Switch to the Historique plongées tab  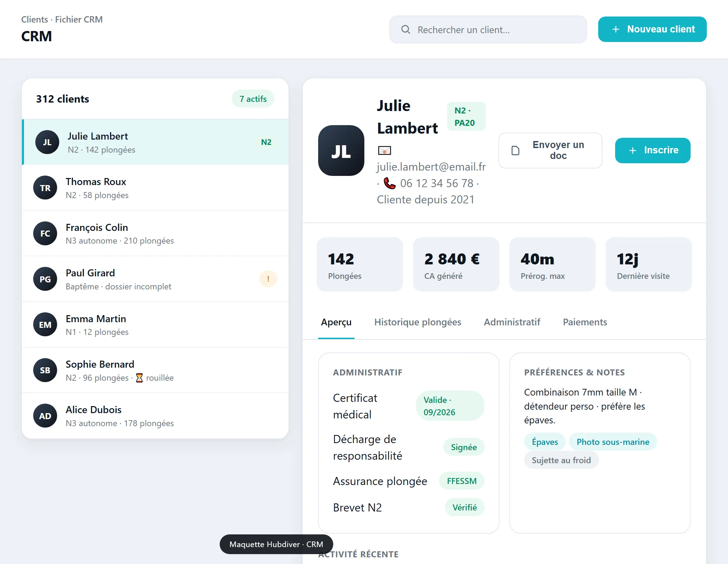(x=418, y=322)
